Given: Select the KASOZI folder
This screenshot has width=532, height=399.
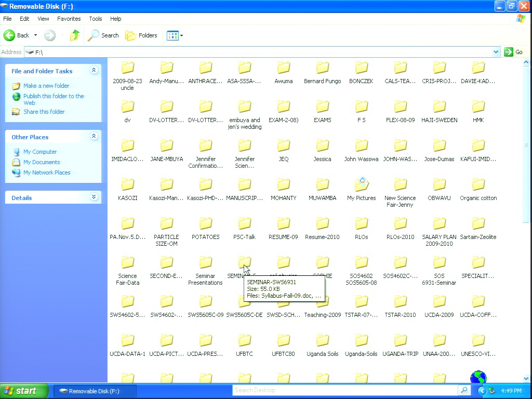Looking at the screenshot, I should tap(128, 190).
